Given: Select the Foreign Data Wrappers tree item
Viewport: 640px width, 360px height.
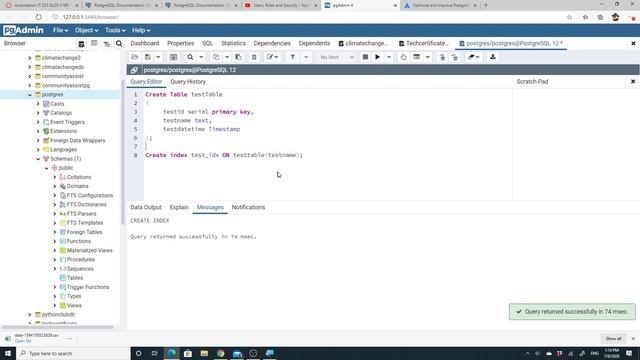Looking at the screenshot, I should (x=78, y=140).
